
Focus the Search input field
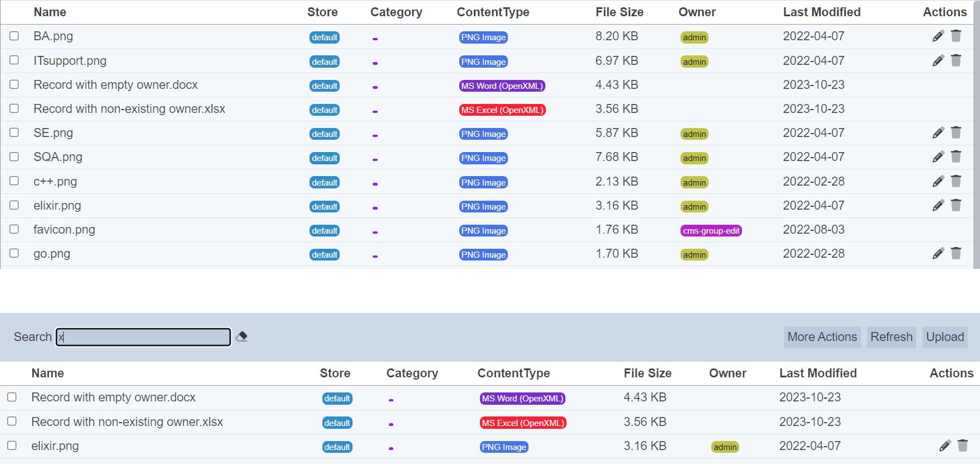[144, 337]
